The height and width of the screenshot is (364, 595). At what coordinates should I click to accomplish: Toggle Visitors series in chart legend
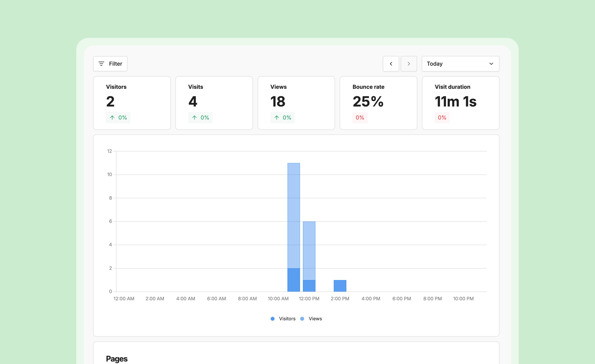pyautogui.click(x=287, y=319)
